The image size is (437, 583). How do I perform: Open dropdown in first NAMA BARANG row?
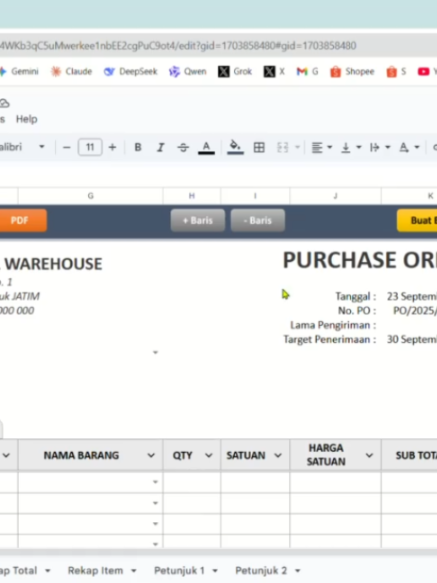[x=155, y=482]
